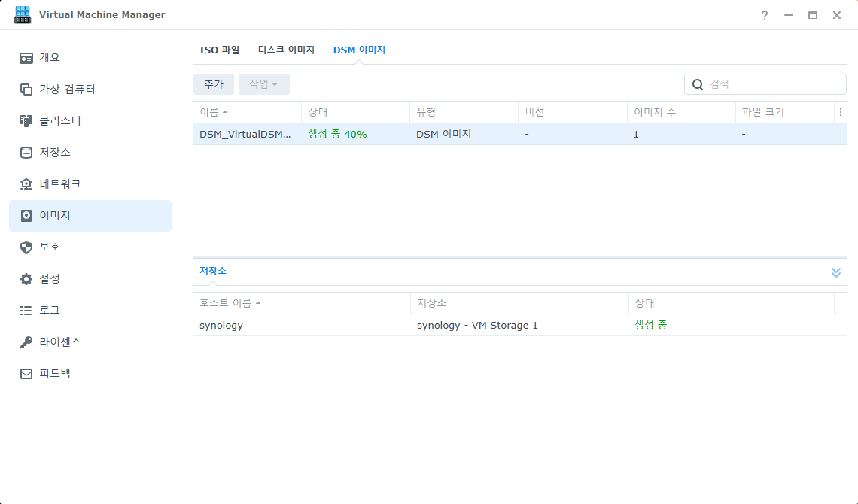This screenshot has height=504, width=858.
Task: Minimize the Virtual Machine Manager window
Action: coord(789,15)
